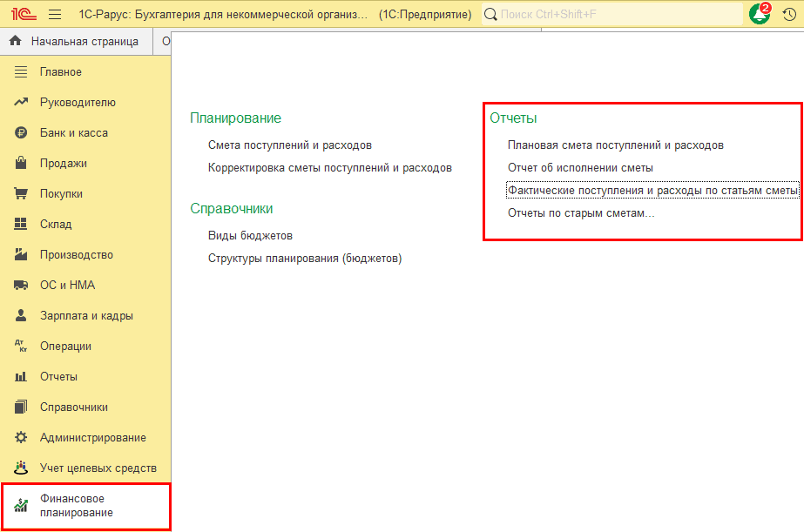
Task: Click the Банк и касса ruble icon
Action: tap(22, 133)
